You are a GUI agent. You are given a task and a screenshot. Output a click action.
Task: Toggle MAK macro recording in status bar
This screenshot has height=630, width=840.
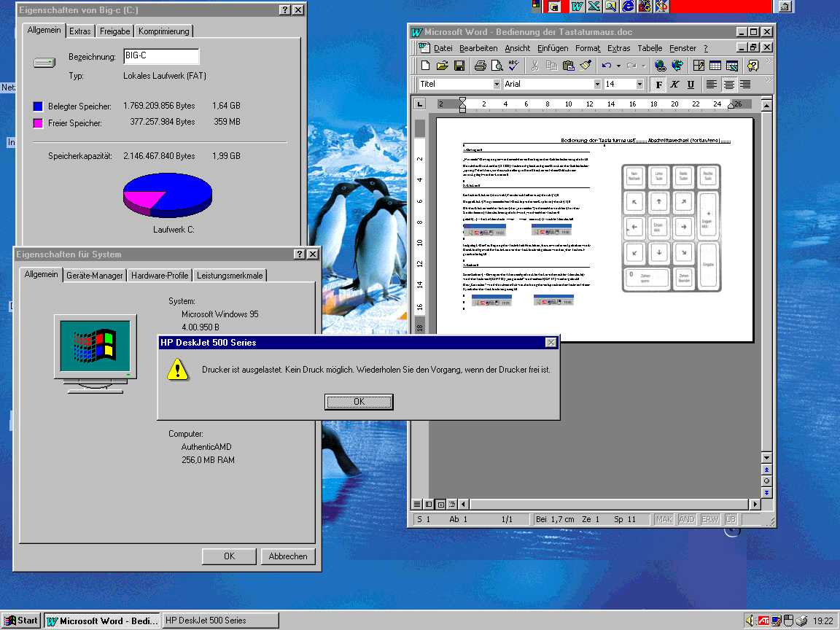tap(664, 519)
